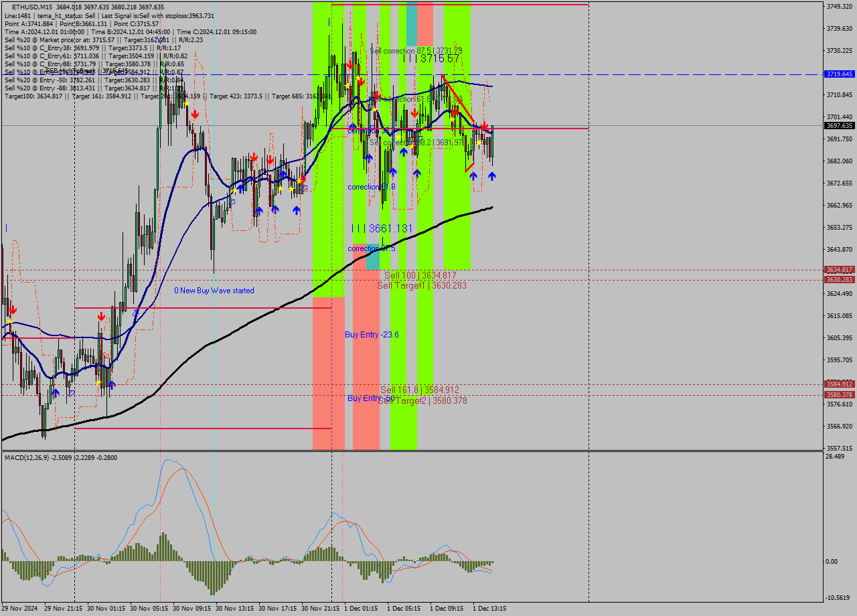This screenshot has height=616, width=857.
Task: Select the '30 Nov 17:15' time label
Action: click(x=277, y=609)
